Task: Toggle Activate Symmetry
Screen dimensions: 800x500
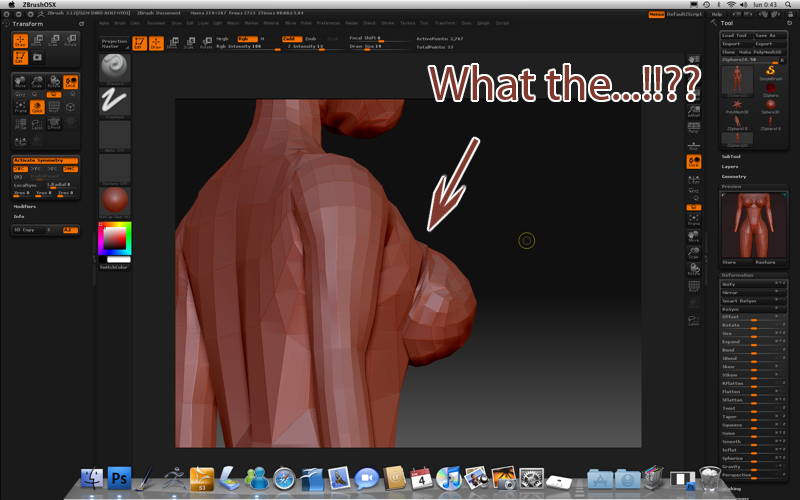Action: (45, 161)
